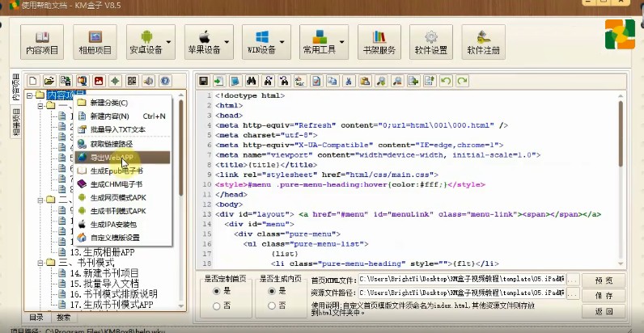The image size is (644, 333).
Task: Select 是 under 是否定制首页
Action: 217,291
